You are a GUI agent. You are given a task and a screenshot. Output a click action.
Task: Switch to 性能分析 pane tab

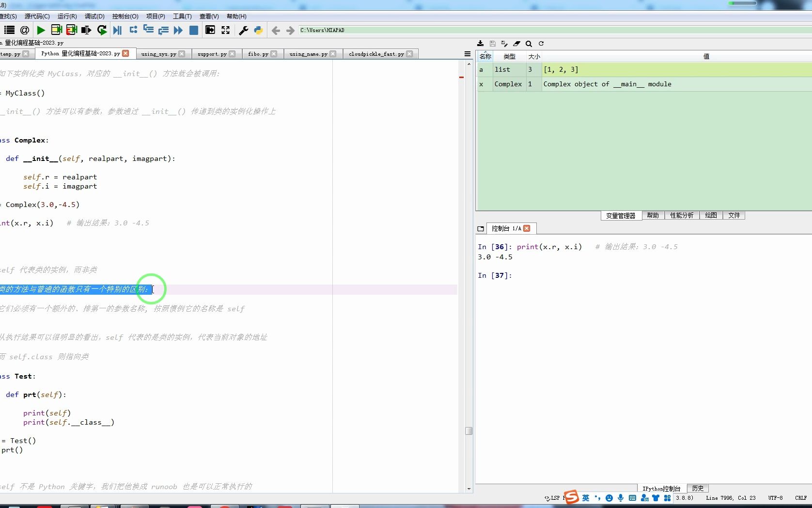coord(682,215)
